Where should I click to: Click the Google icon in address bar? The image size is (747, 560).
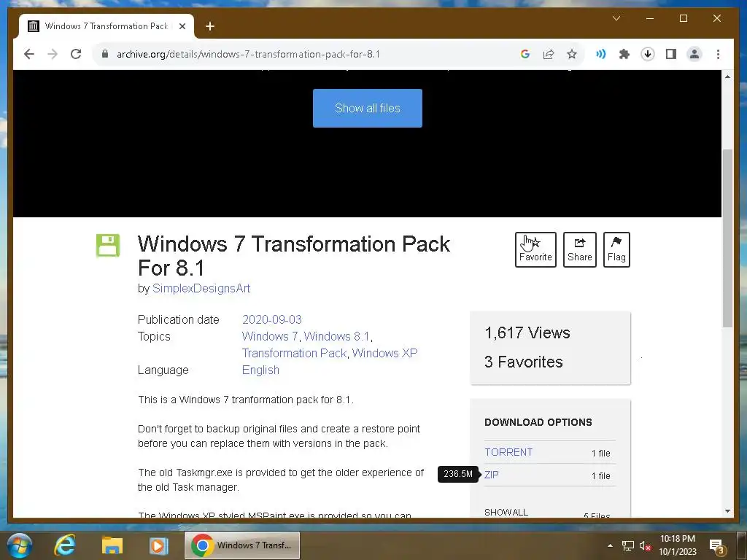pyautogui.click(x=525, y=54)
